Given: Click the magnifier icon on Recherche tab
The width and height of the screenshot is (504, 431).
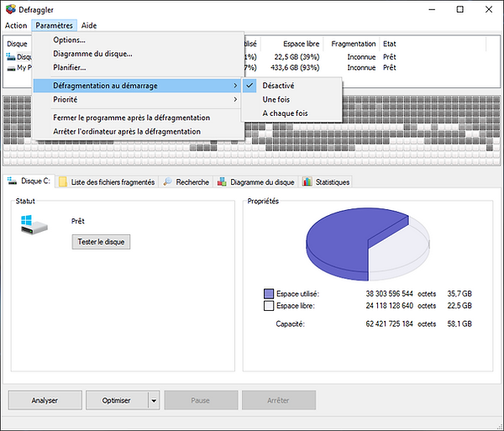Looking at the screenshot, I should (x=167, y=181).
